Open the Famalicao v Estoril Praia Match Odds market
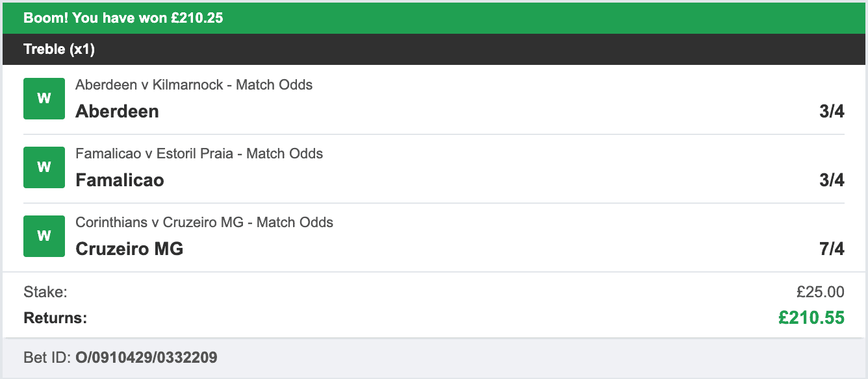 point(199,153)
